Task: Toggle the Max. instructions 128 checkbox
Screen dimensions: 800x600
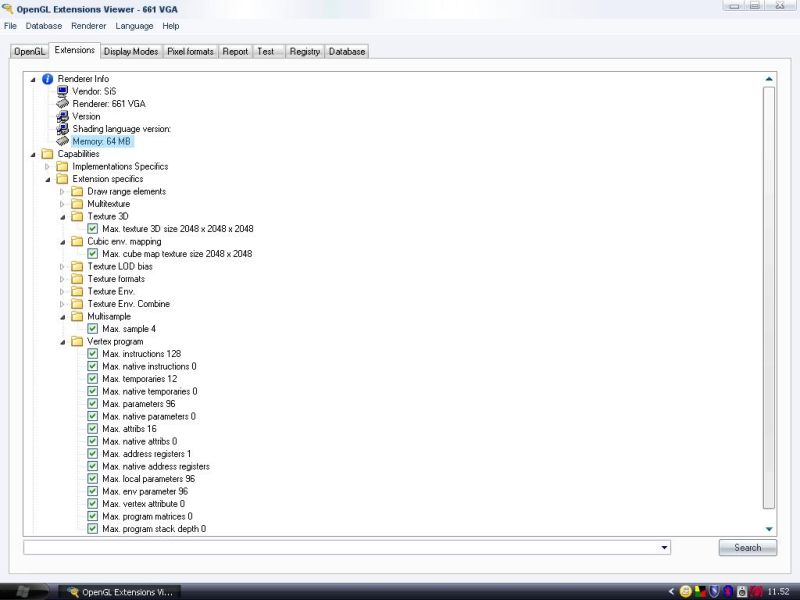Action: click(x=92, y=354)
